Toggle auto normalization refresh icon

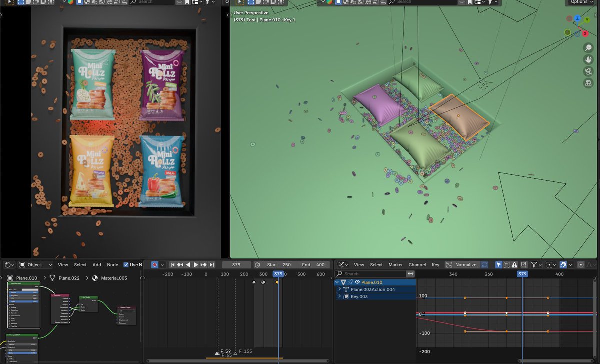[x=484, y=265]
